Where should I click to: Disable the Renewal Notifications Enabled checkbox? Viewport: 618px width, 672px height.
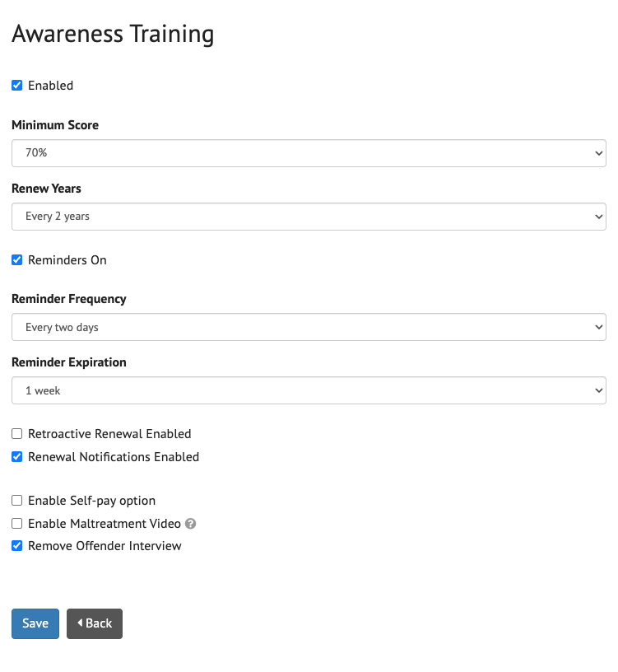16,457
